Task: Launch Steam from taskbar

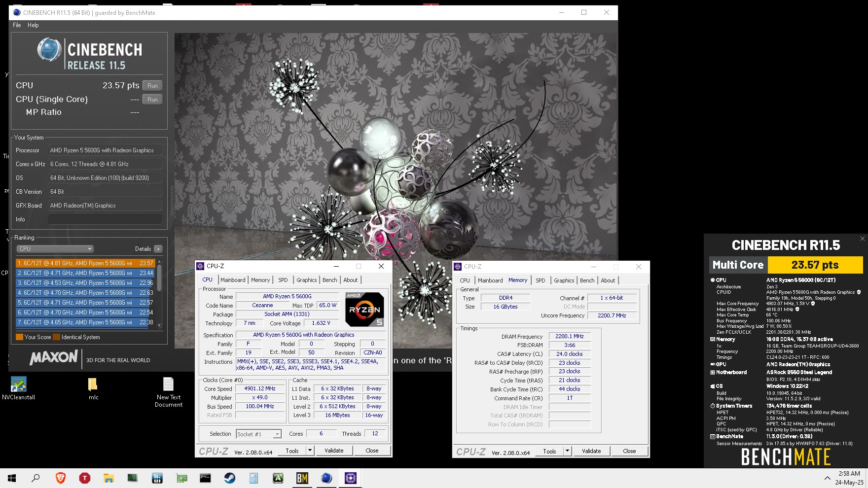Action: click(x=229, y=478)
